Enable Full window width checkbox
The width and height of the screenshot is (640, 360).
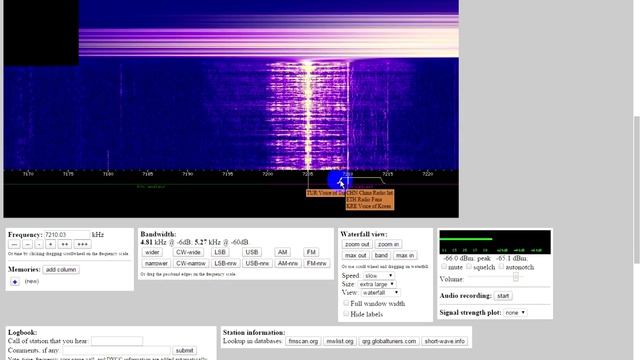click(346, 303)
